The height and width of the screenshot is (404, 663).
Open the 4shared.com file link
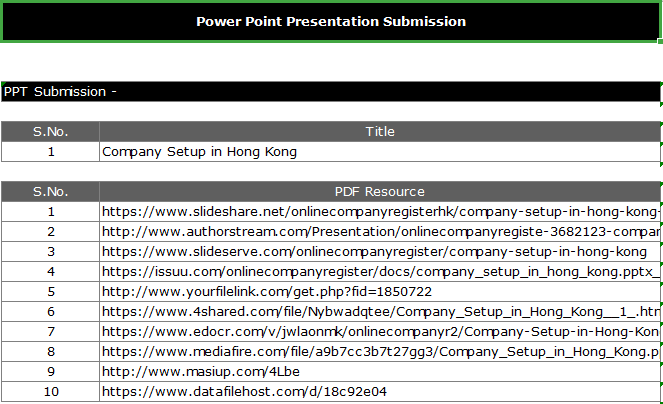(x=380, y=312)
